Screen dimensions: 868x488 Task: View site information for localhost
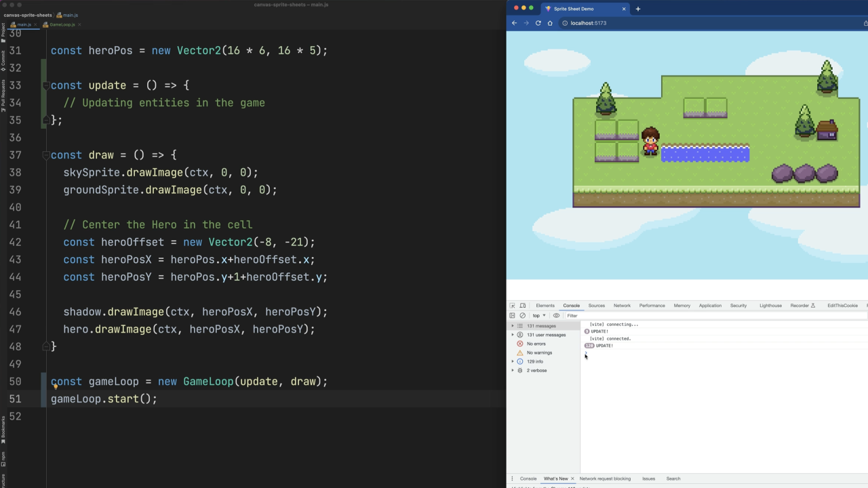point(565,23)
